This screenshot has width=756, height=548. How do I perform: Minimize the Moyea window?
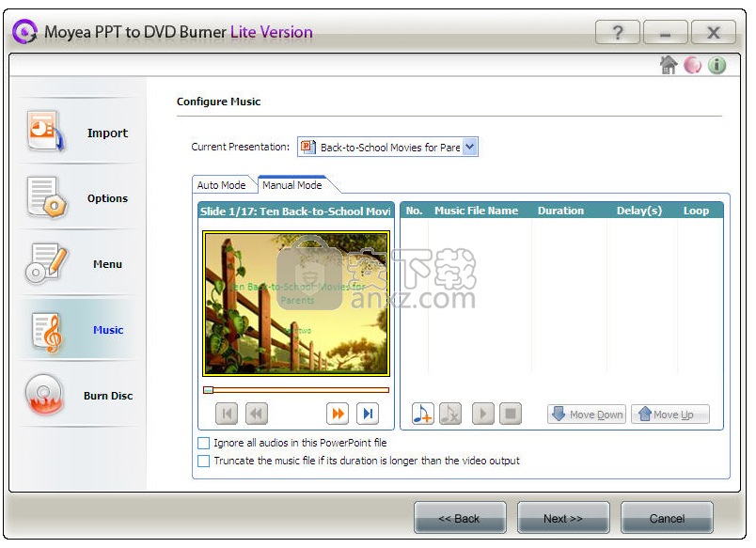[x=666, y=32]
